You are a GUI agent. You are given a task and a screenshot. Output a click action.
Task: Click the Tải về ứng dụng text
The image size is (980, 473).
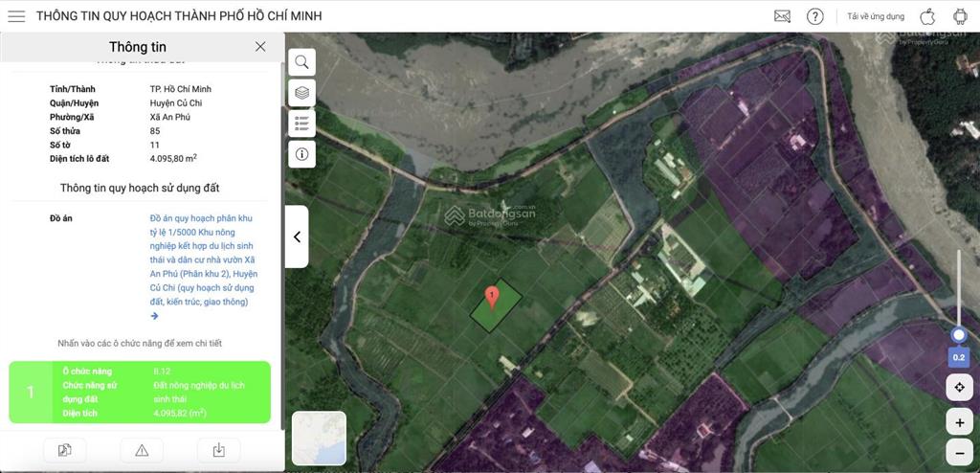coord(876,16)
